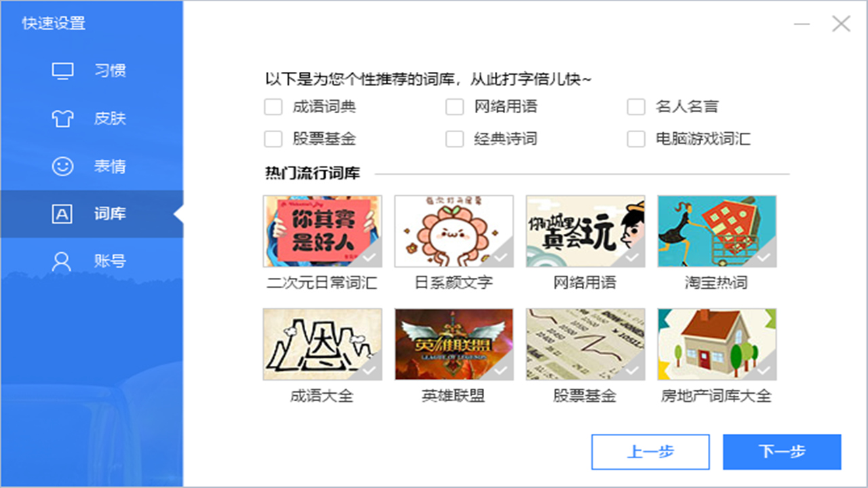Tick the 网络用语 checkbox

click(x=454, y=107)
